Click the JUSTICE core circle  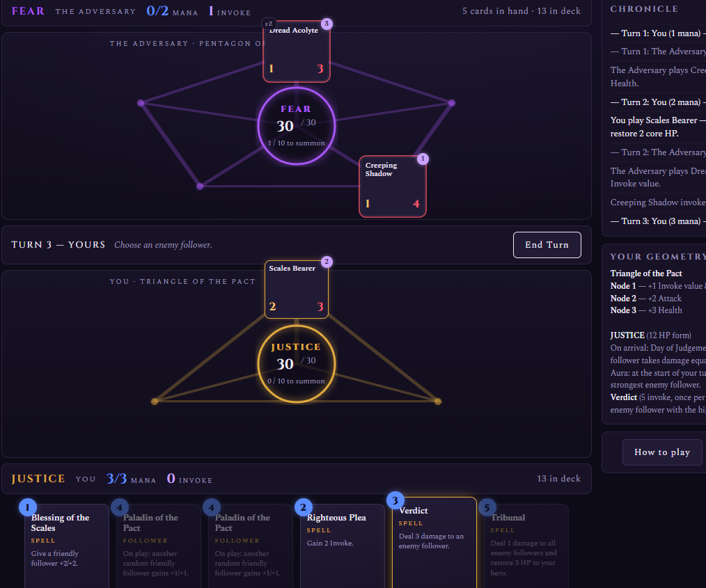point(297,364)
